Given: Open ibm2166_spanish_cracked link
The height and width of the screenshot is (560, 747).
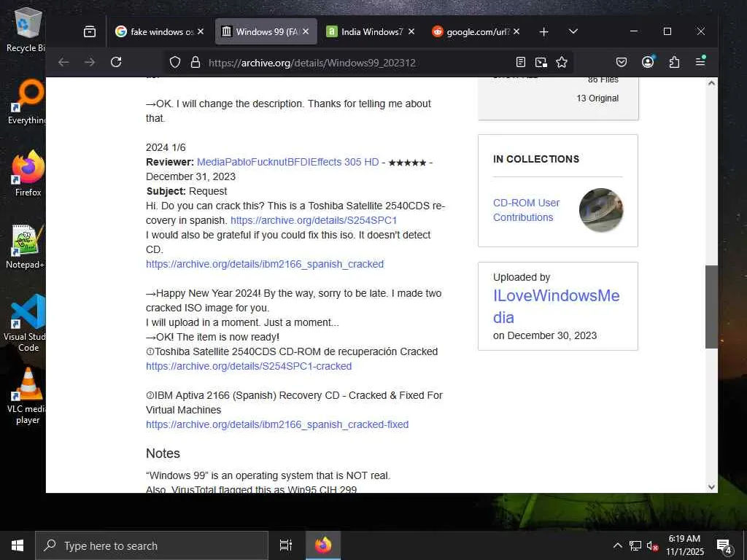Looking at the screenshot, I should click(265, 264).
